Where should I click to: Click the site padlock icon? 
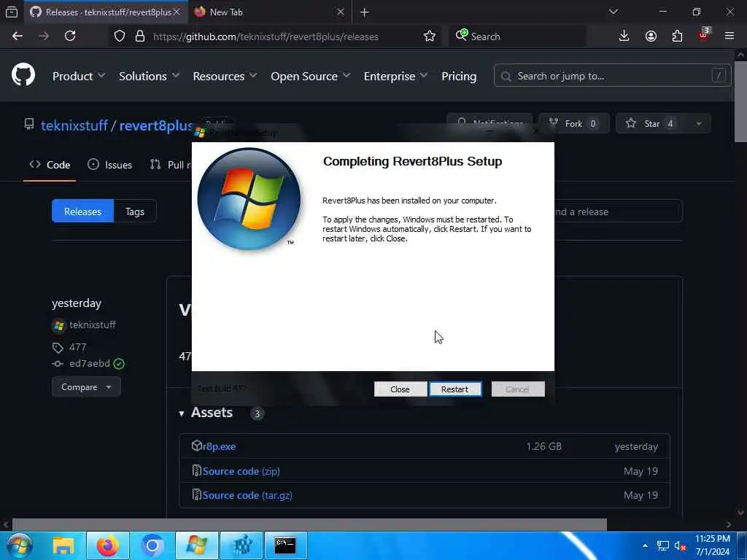[139, 36]
